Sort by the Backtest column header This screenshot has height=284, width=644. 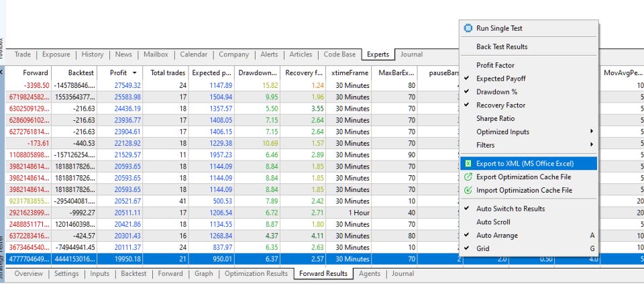(74, 73)
